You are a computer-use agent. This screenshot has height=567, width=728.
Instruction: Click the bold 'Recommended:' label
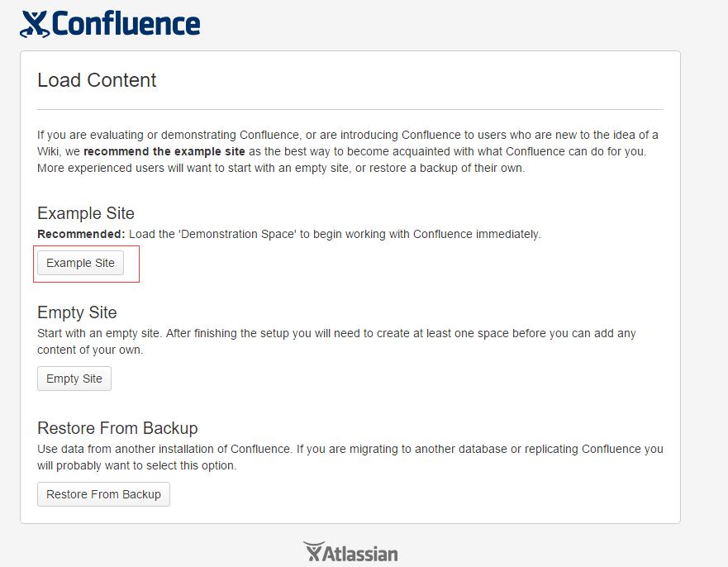coord(81,234)
